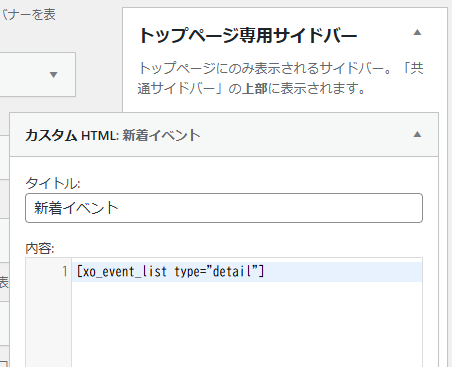This screenshot has width=452, height=367.
Task: Click the トップページ専用サイドバー heading
Action: [x=248, y=35]
